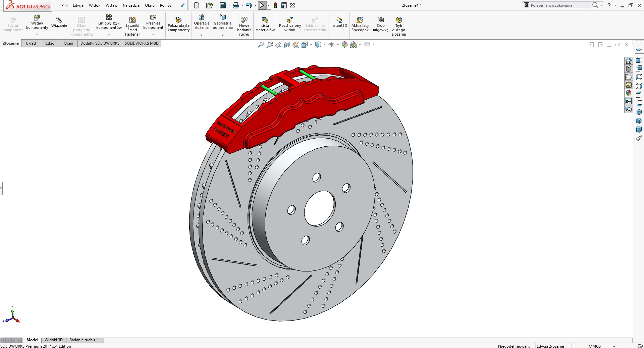Open the Appearances panel on the right sidebar
644x348 pixels.
[629, 93]
